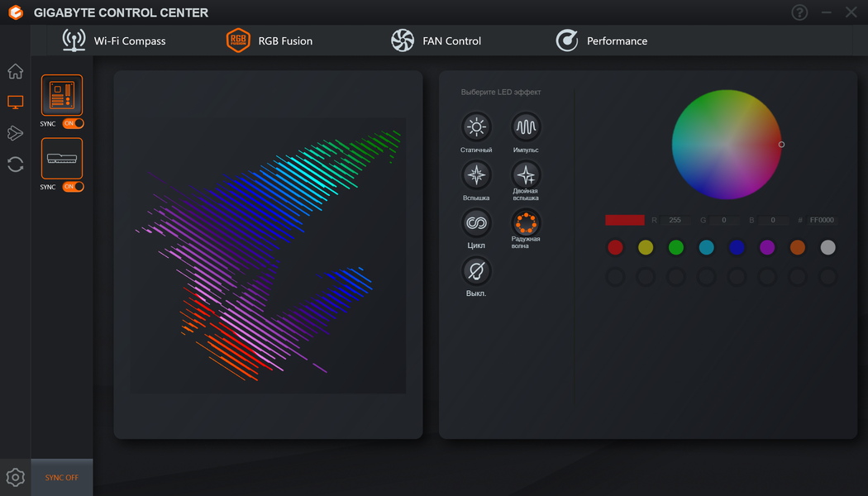Toggle SYNC switch for motherboard

(73, 123)
